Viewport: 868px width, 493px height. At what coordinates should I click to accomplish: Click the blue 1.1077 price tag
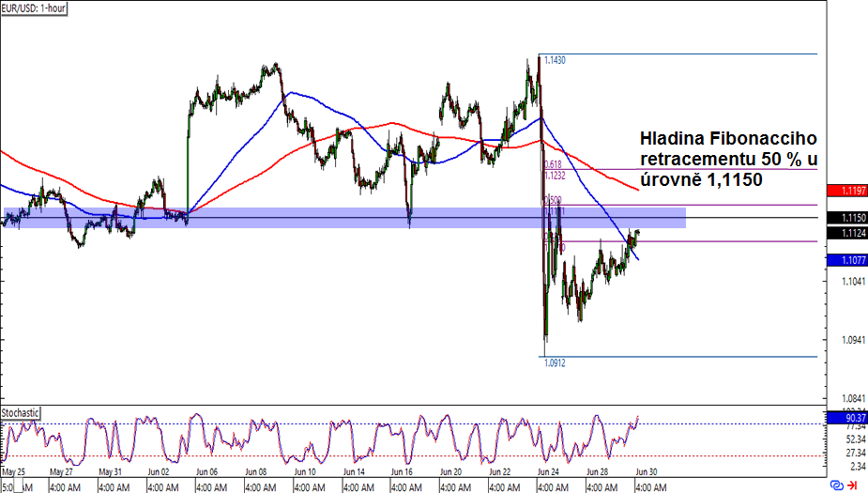point(847,260)
